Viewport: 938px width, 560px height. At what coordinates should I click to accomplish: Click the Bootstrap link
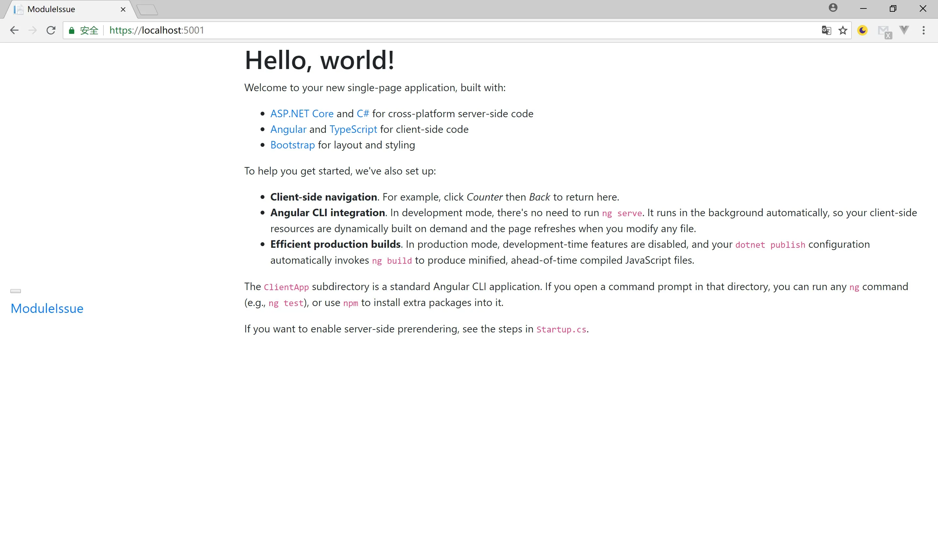click(292, 145)
